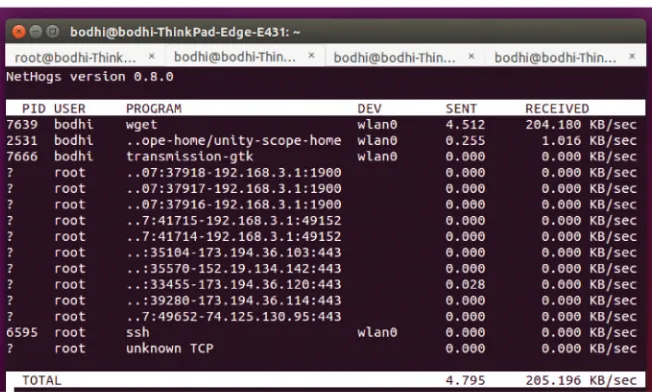This screenshot has height=392, width=652.
Task: Select the unity-scope-home program entry
Action: (234, 141)
